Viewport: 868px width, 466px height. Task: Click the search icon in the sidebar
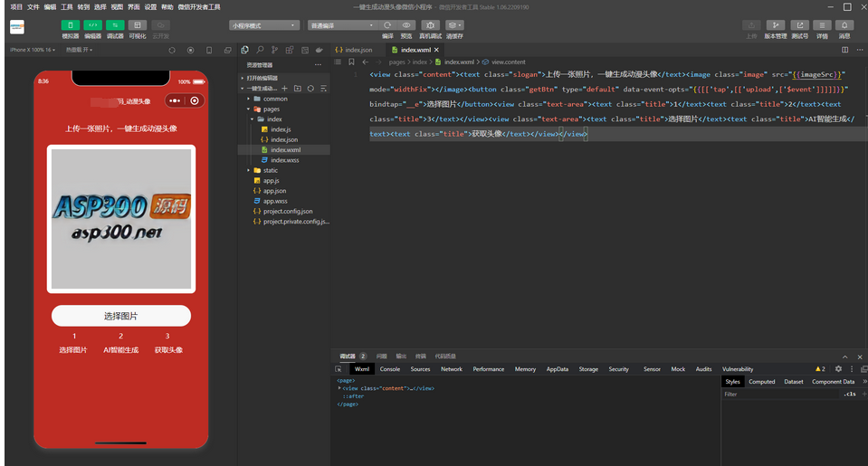pyautogui.click(x=261, y=50)
